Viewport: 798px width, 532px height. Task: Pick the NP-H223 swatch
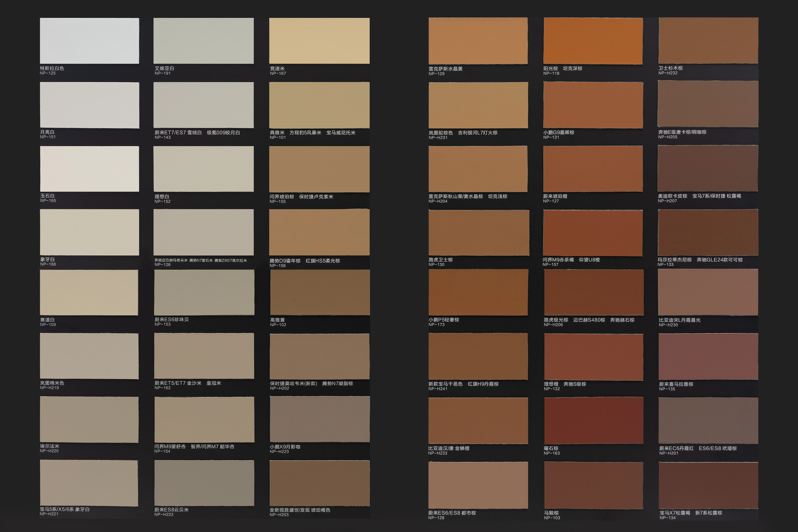click(320, 419)
